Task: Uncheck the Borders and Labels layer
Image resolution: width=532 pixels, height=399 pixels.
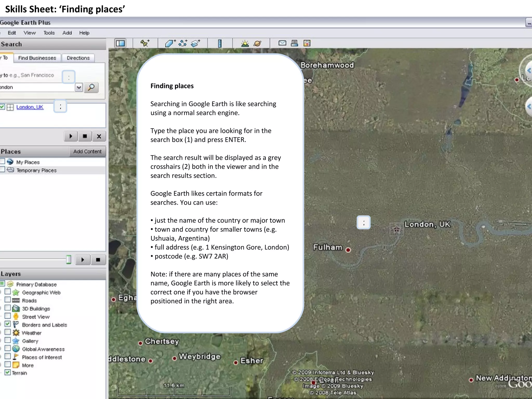Action: (8, 324)
